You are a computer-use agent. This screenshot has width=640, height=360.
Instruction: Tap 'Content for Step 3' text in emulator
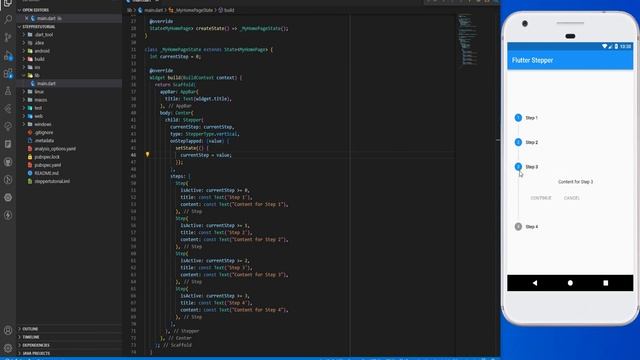[x=576, y=182]
